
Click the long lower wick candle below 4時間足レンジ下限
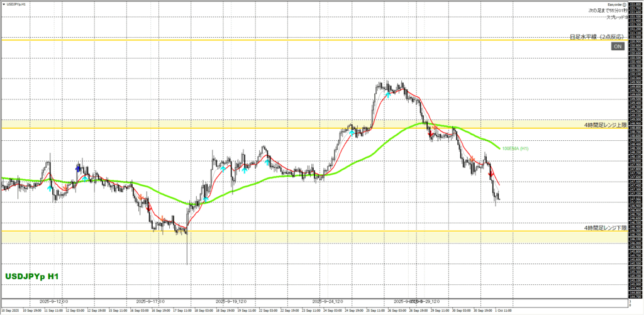tap(187, 251)
